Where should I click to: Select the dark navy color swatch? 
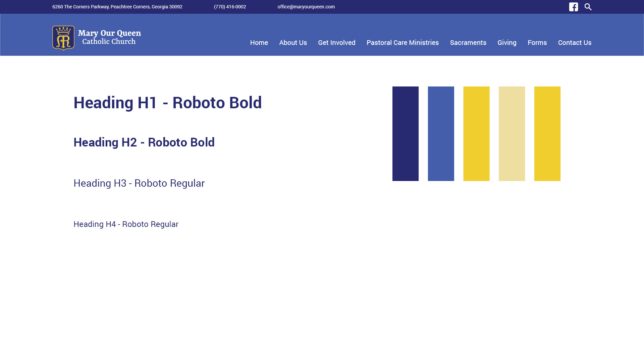[x=405, y=133]
